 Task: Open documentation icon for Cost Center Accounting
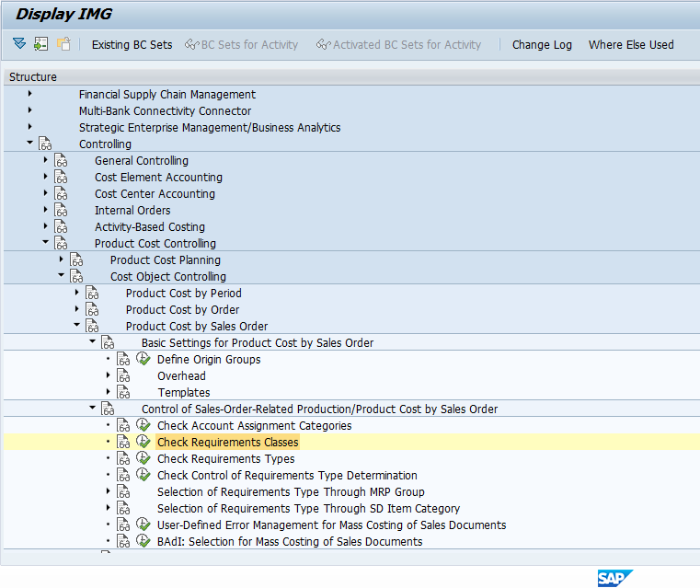coord(61,193)
